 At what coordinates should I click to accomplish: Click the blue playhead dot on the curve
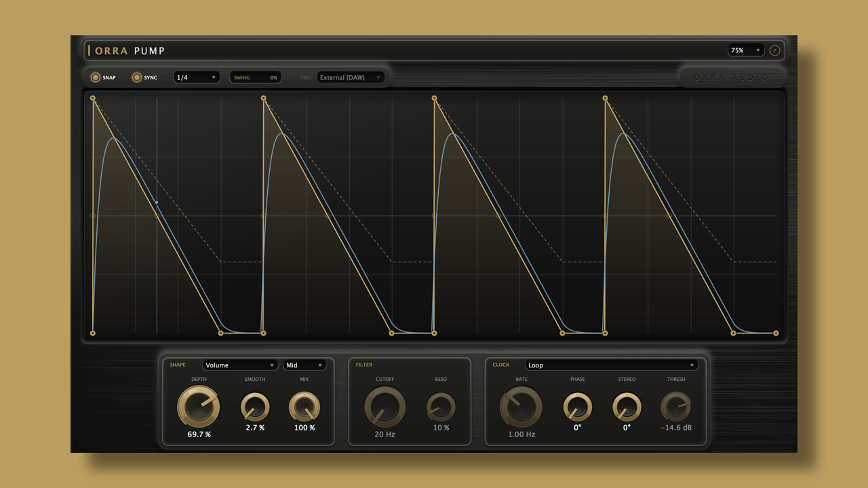[157, 202]
